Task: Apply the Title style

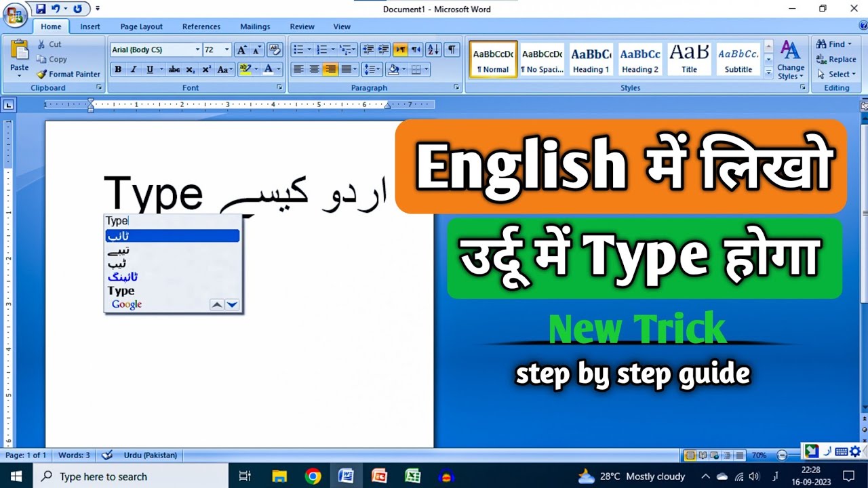Action: (689, 60)
